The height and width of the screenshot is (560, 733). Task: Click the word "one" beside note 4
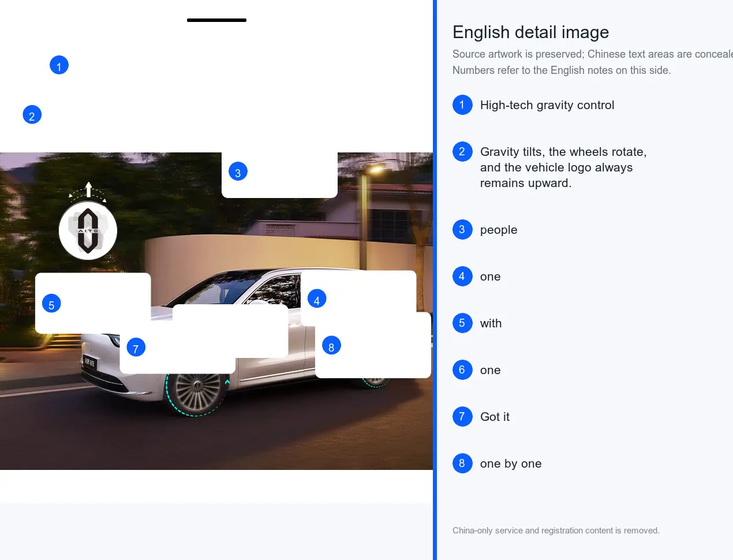(491, 277)
